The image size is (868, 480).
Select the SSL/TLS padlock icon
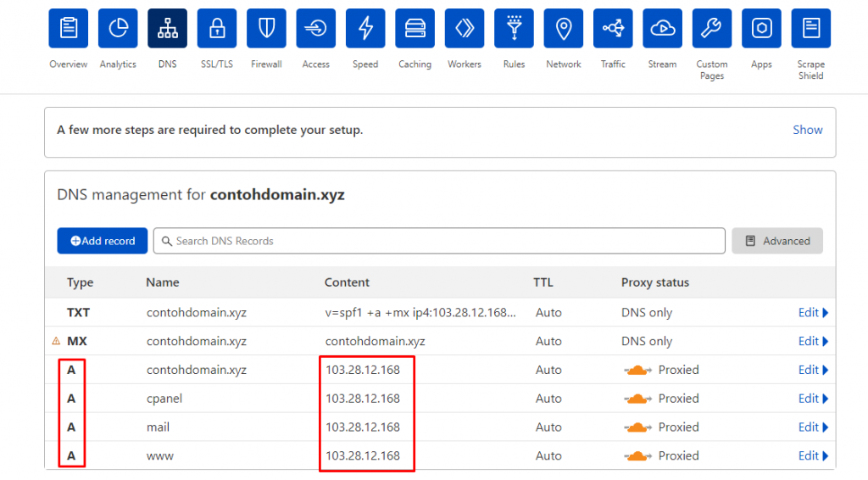click(x=217, y=29)
